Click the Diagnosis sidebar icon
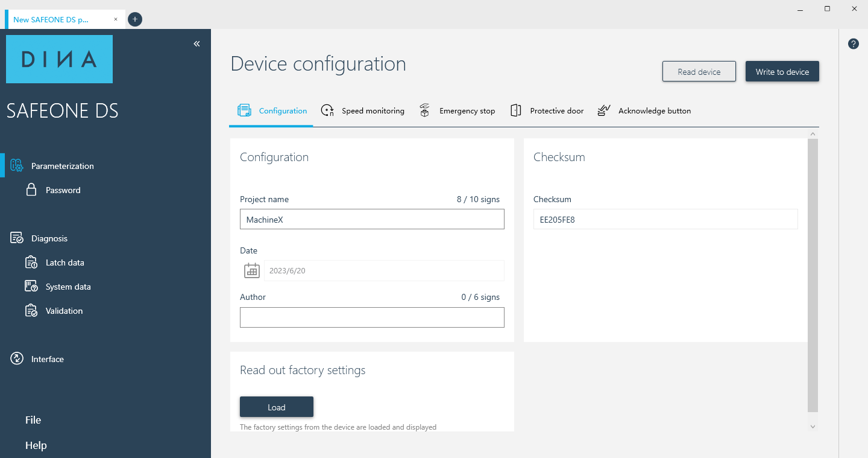 click(x=17, y=238)
